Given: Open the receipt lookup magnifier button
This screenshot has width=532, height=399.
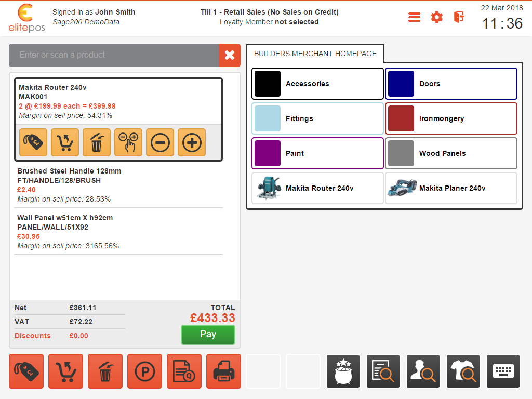Looking at the screenshot, I should point(383,371).
